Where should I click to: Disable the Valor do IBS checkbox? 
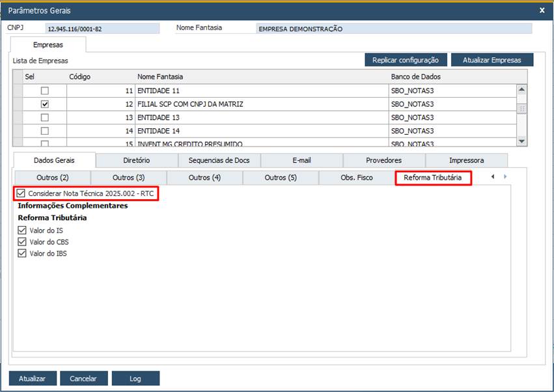(x=23, y=253)
